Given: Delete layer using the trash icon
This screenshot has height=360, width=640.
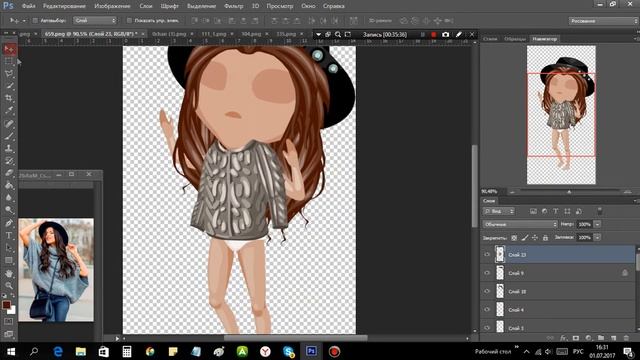Looking at the screenshot, I should (x=626, y=338).
